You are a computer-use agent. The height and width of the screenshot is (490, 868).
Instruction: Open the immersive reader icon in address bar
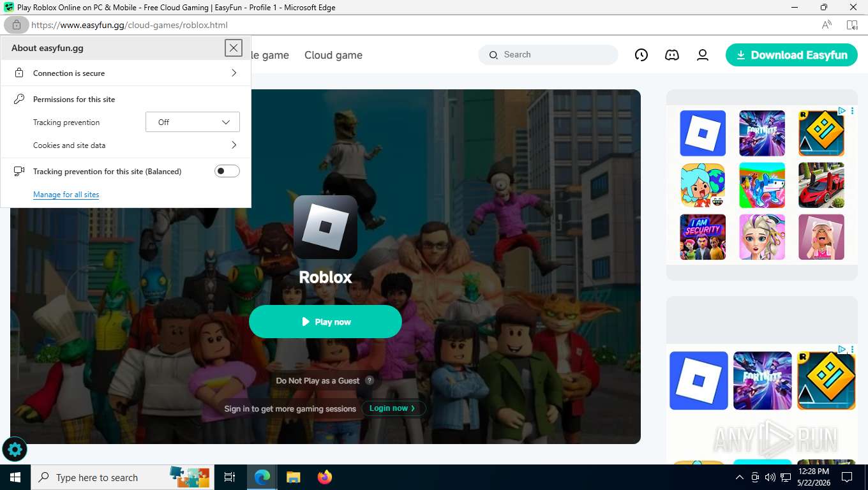[x=852, y=25]
